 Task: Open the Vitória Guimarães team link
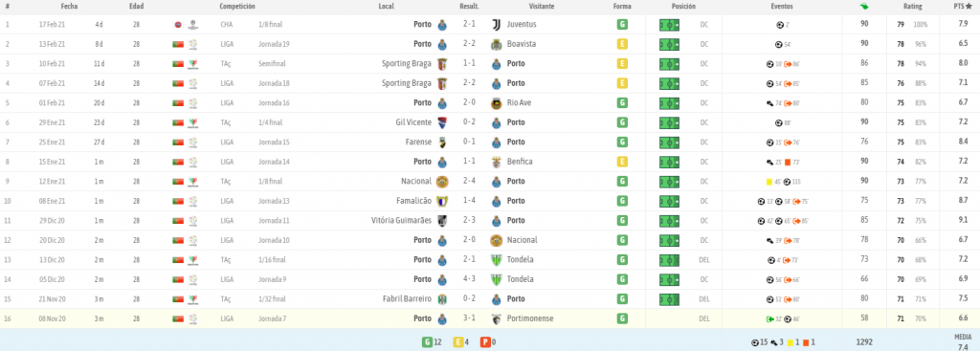pos(401,221)
